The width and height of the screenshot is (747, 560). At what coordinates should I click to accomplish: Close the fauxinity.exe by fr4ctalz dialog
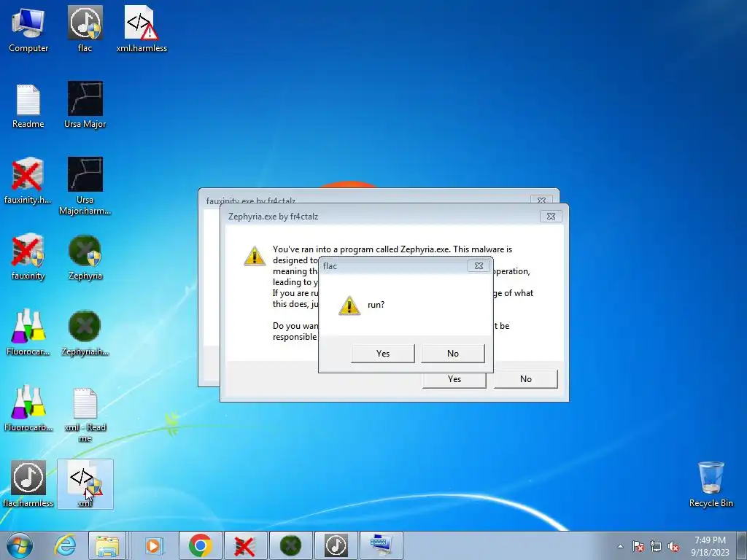542,200
